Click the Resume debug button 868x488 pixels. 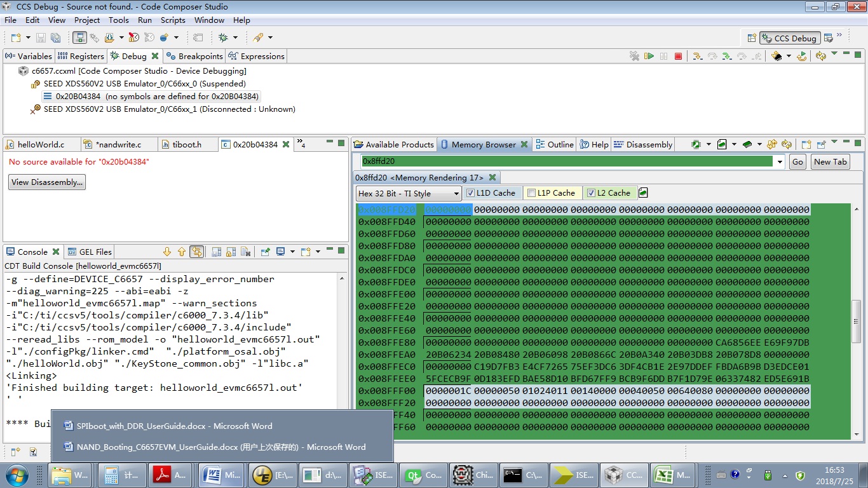(x=649, y=57)
